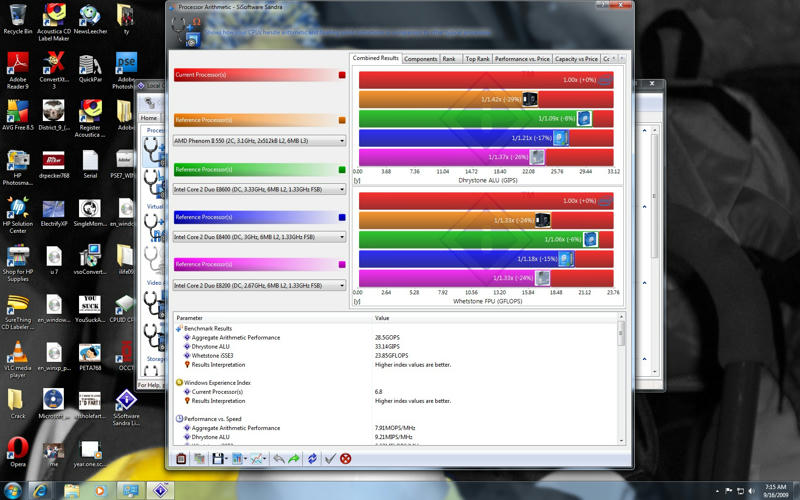Open AVG Free 8.5 desktop shortcut
The height and width of the screenshot is (500, 800).
click(18, 115)
